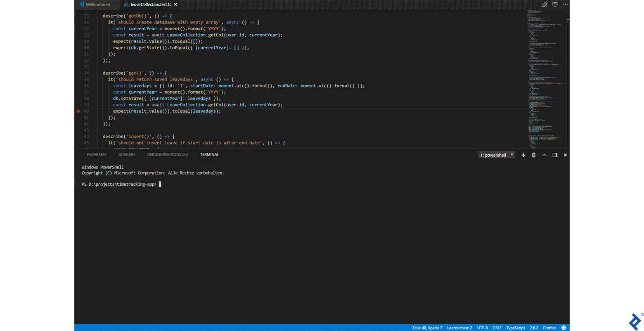
Task: Click the code minimap on the right
Action: 546,78
